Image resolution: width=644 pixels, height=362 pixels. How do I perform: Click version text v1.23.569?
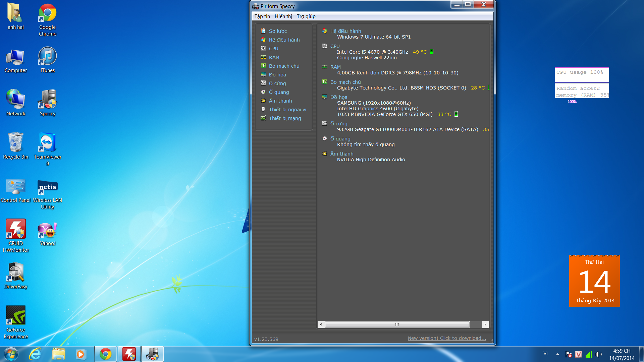[266, 339]
